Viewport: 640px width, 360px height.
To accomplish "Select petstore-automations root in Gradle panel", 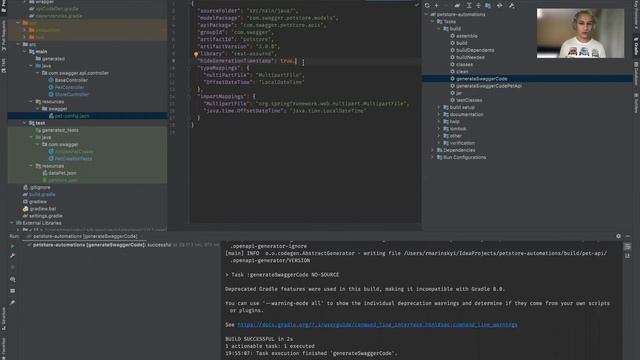I will click(461, 15).
